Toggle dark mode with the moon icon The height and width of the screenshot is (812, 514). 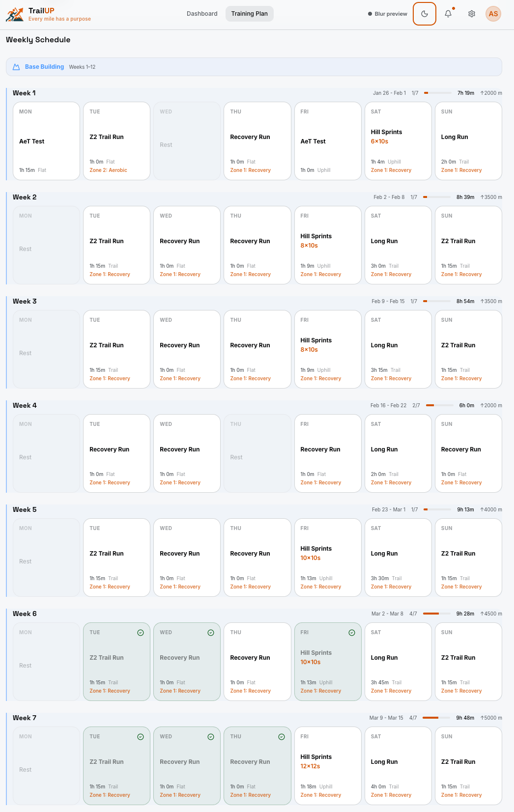coord(425,14)
